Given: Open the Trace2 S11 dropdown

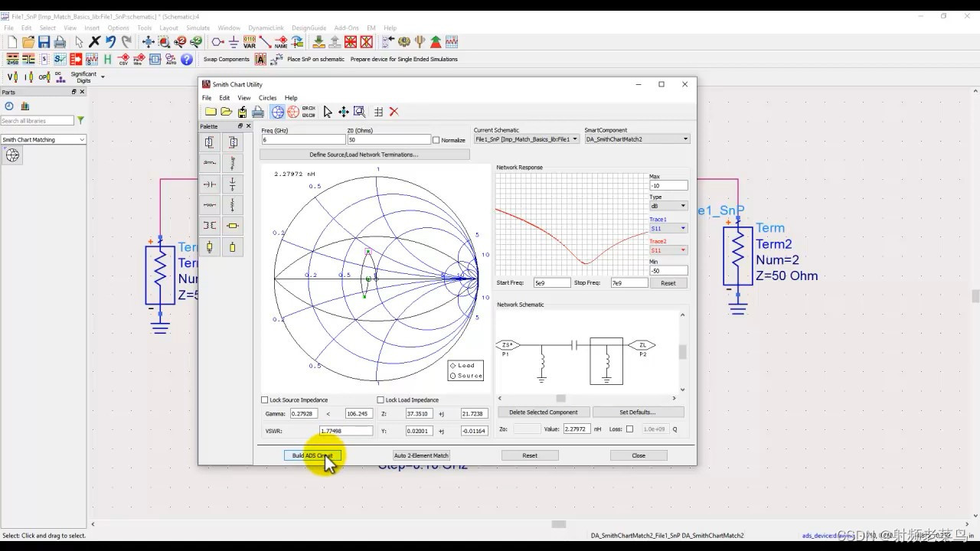Looking at the screenshot, I should (668, 250).
